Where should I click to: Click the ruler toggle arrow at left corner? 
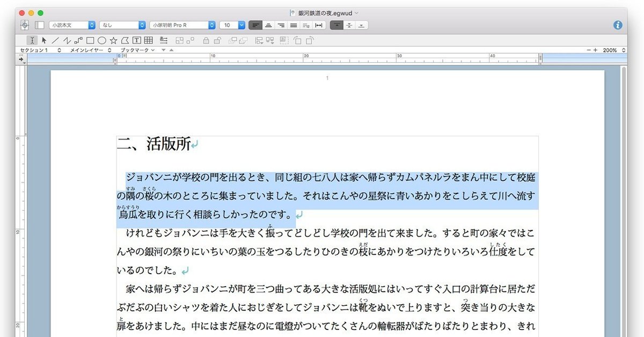click(x=21, y=59)
